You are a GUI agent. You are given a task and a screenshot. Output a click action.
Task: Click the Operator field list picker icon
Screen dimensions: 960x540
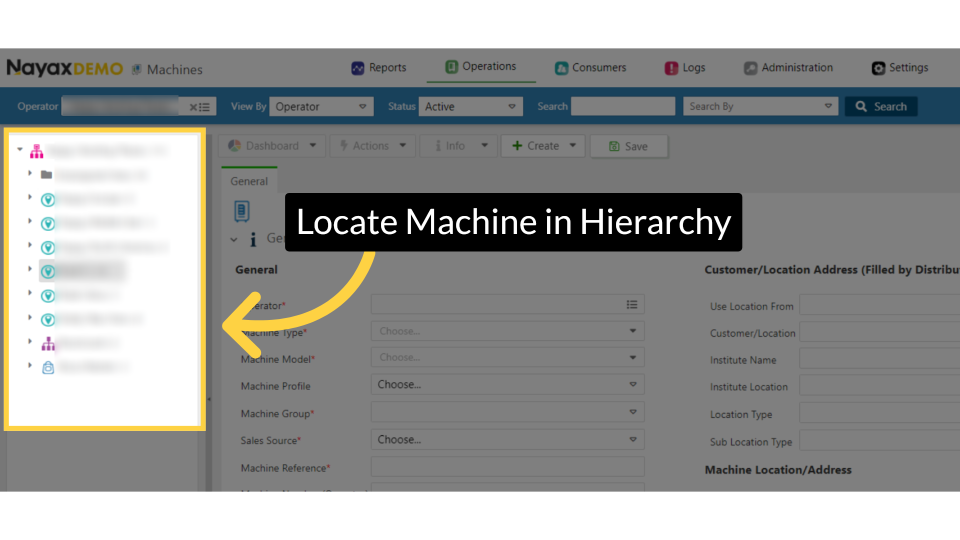pos(632,304)
